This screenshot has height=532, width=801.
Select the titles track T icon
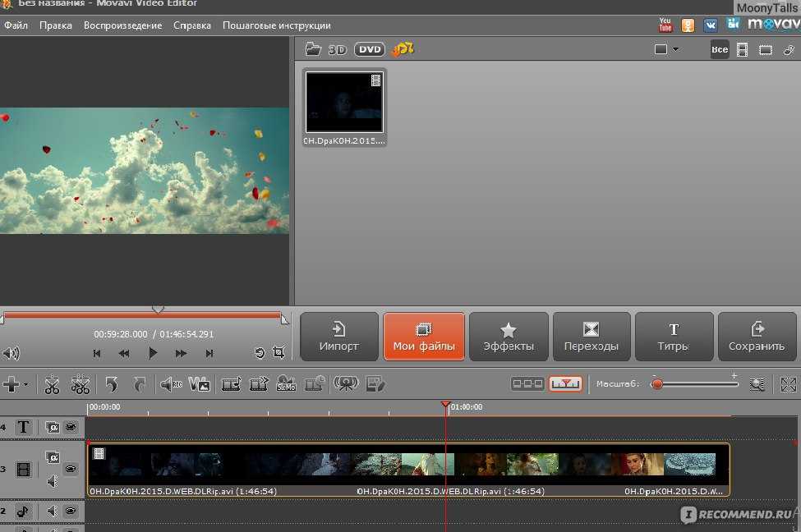[23, 427]
